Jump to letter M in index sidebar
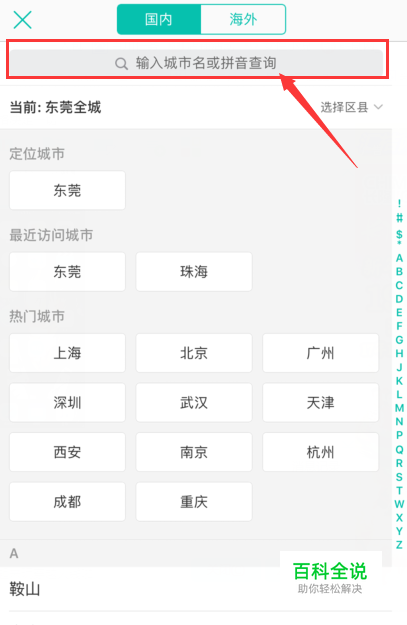Viewport: 407px width, 625px height. 399,408
